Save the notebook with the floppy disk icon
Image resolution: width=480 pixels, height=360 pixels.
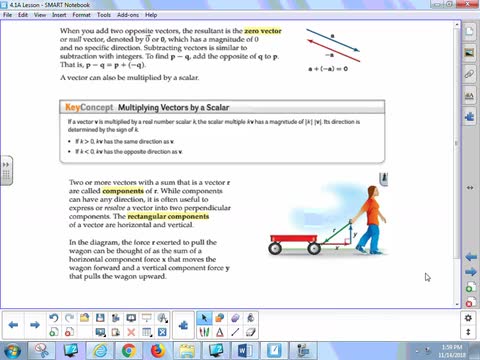tap(100, 318)
